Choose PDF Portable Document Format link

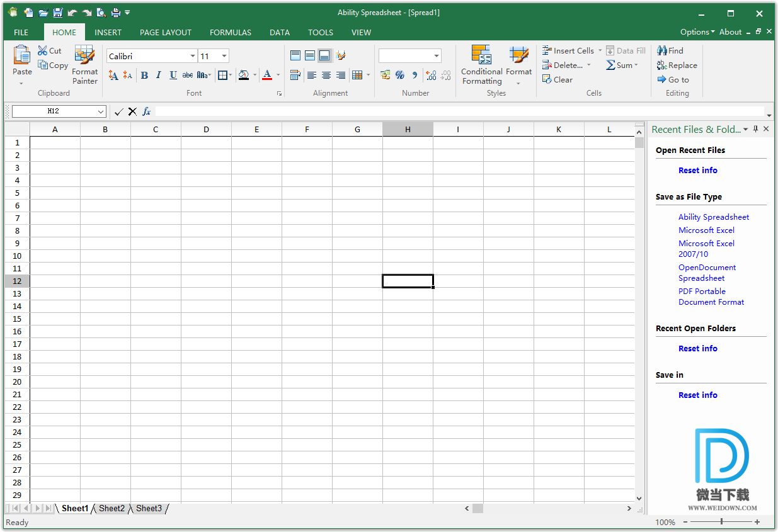pos(711,297)
